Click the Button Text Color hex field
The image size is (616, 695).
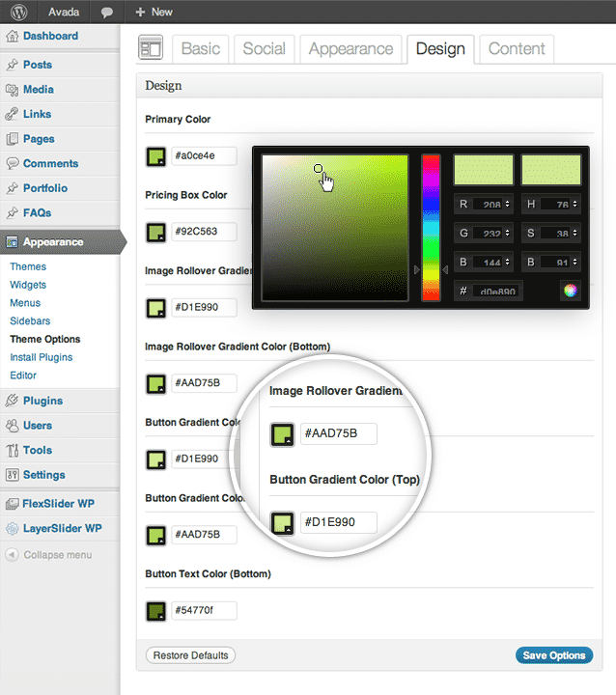pos(203,610)
